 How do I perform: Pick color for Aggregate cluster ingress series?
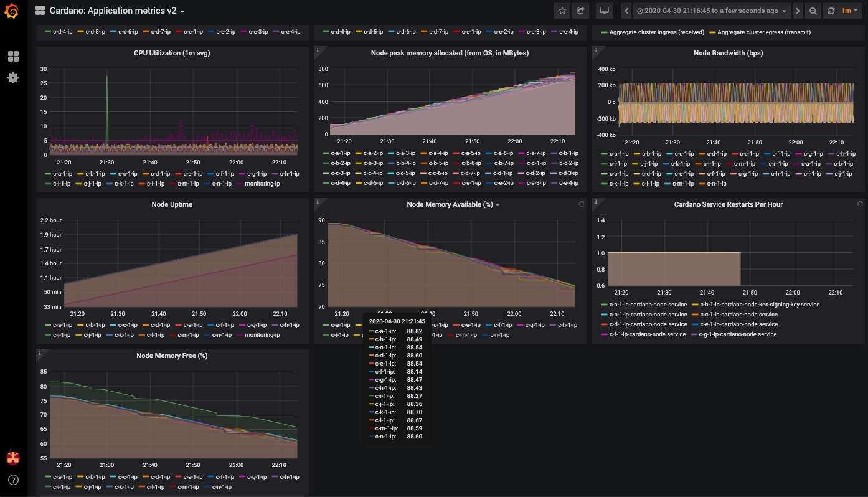604,32
